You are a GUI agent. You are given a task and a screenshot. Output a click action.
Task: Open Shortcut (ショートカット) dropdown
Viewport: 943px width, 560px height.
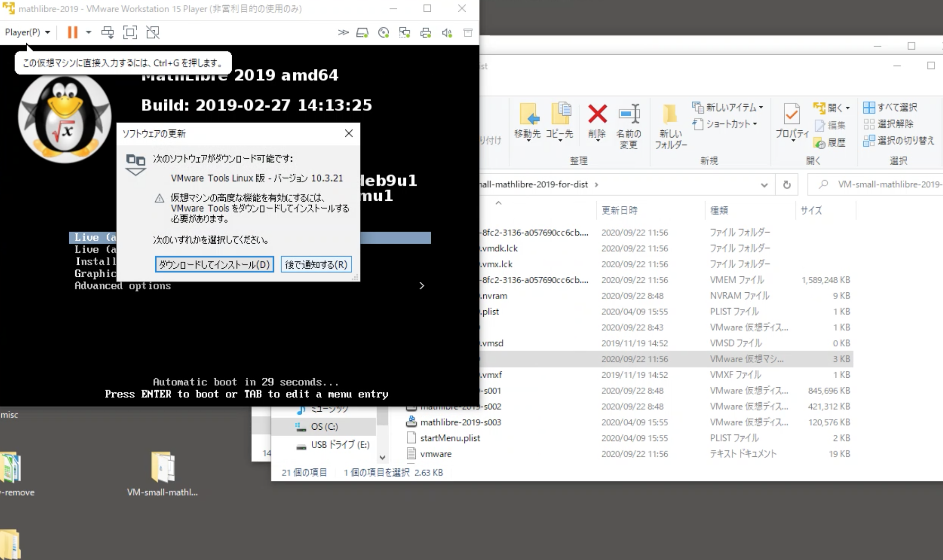click(x=725, y=124)
